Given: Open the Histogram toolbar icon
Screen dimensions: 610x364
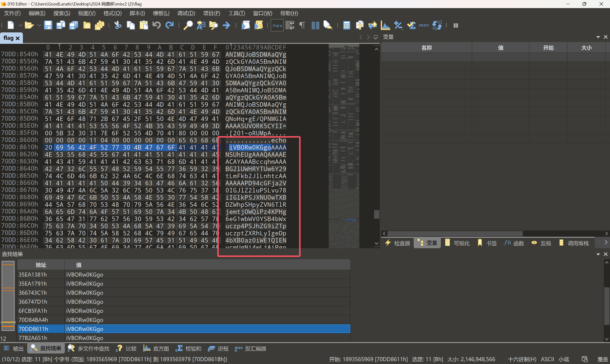Looking at the screenshot, I should coord(385,25).
